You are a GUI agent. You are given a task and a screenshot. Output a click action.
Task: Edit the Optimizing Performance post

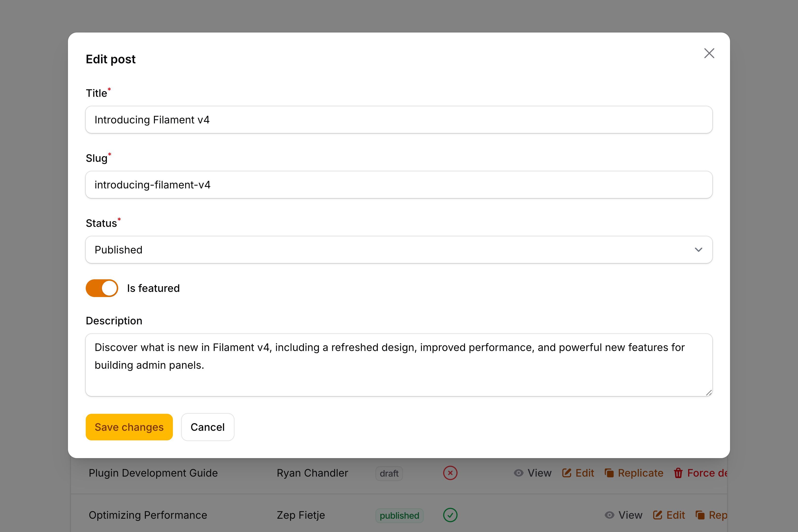[669, 515]
